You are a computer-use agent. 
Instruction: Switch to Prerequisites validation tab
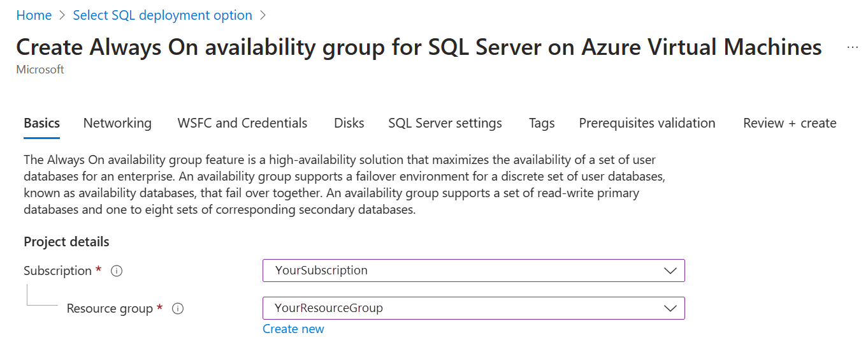647,123
